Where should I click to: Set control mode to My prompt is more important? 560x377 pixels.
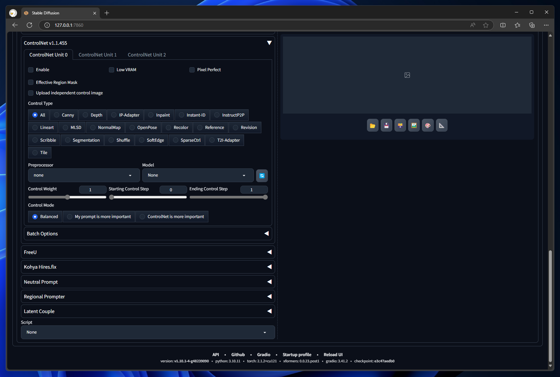(x=99, y=217)
